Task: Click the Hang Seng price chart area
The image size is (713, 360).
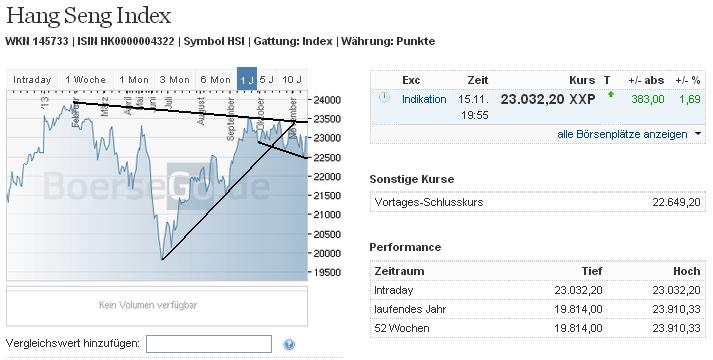Action: point(157,185)
